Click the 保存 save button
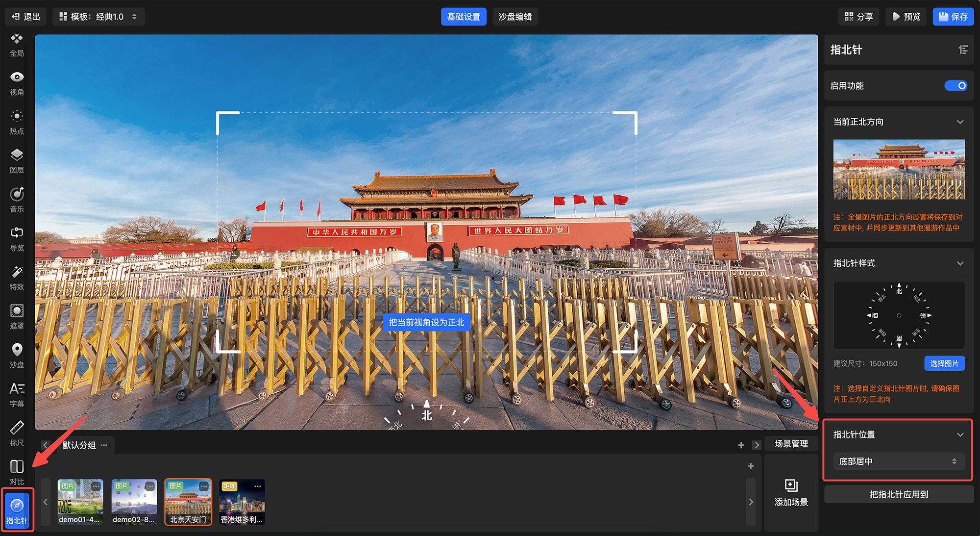Image resolution: width=980 pixels, height=536 pixels. [953, 17]
